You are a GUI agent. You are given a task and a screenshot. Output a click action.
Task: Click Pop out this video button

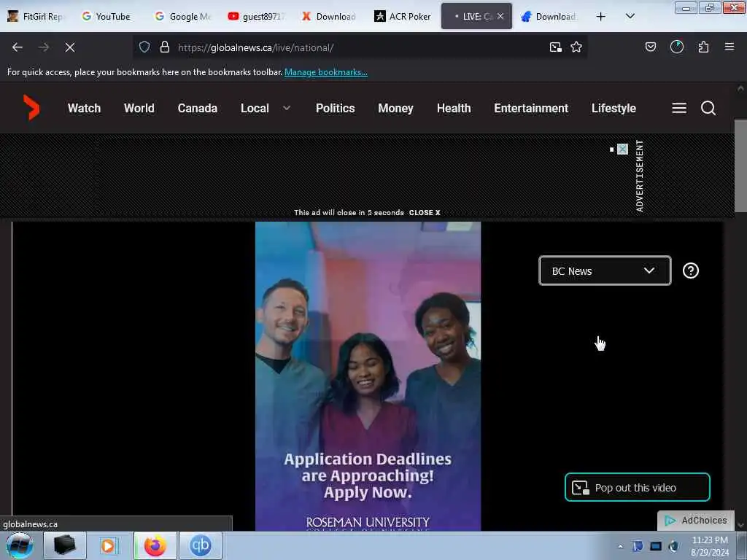coord(638,487)
